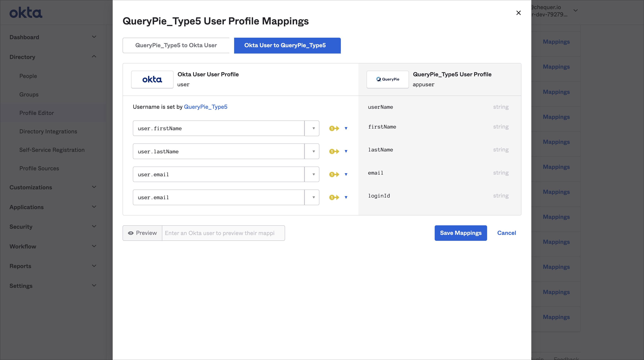Screen dimensions: 644x360
Task: Focus the Okta user preview input
Action: (x=223, y=233)
